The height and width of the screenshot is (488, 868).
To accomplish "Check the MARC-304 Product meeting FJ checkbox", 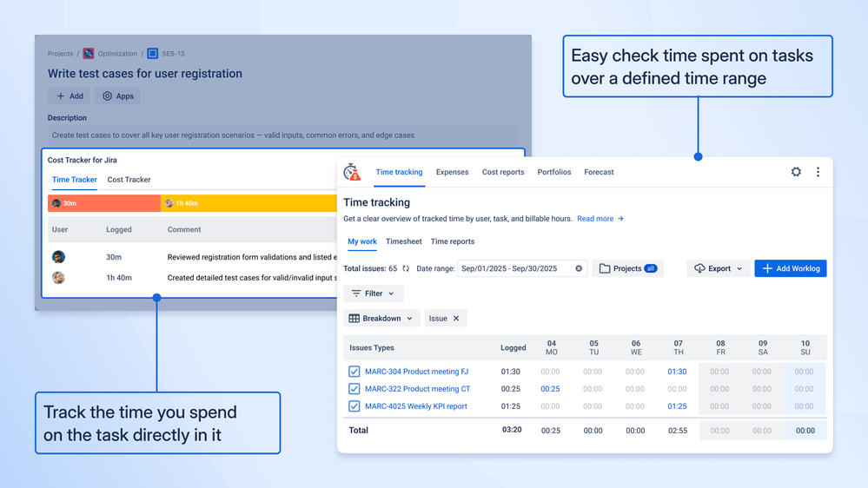I will pos(354,372).
